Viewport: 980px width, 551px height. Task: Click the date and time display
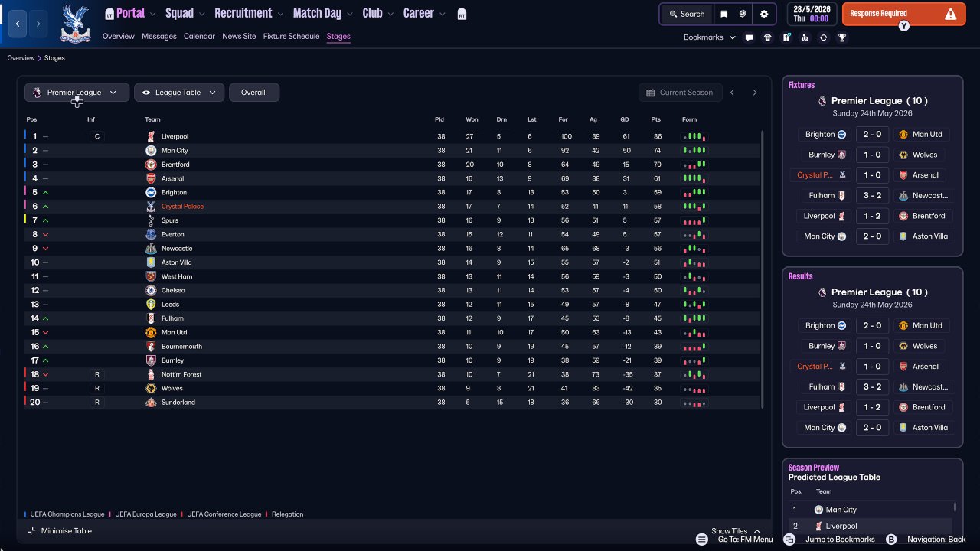tap(811, 14)
